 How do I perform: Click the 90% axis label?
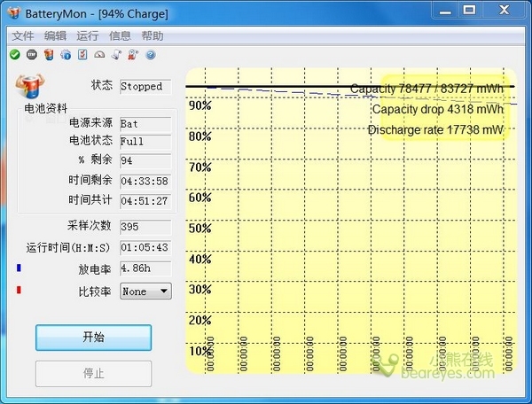200,105
